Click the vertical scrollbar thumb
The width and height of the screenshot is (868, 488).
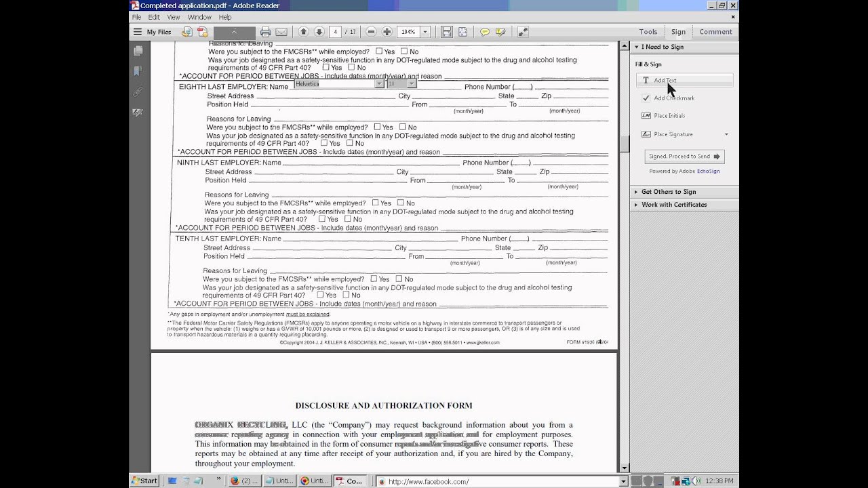[625, 144]
